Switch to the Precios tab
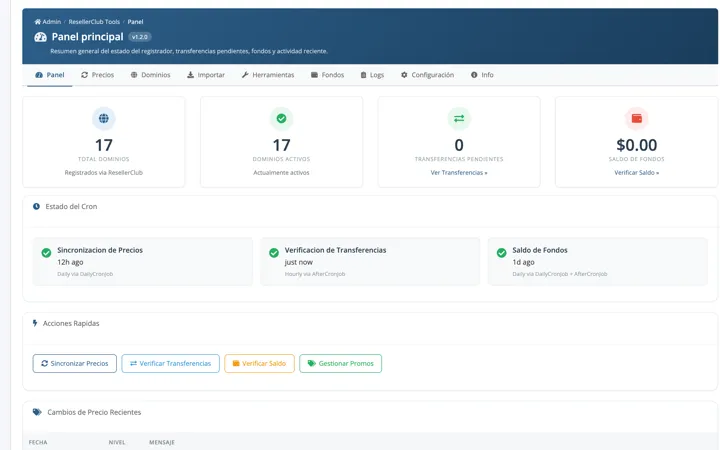Image resolution: width=720 pixels, height=450 pixels. 97,75
